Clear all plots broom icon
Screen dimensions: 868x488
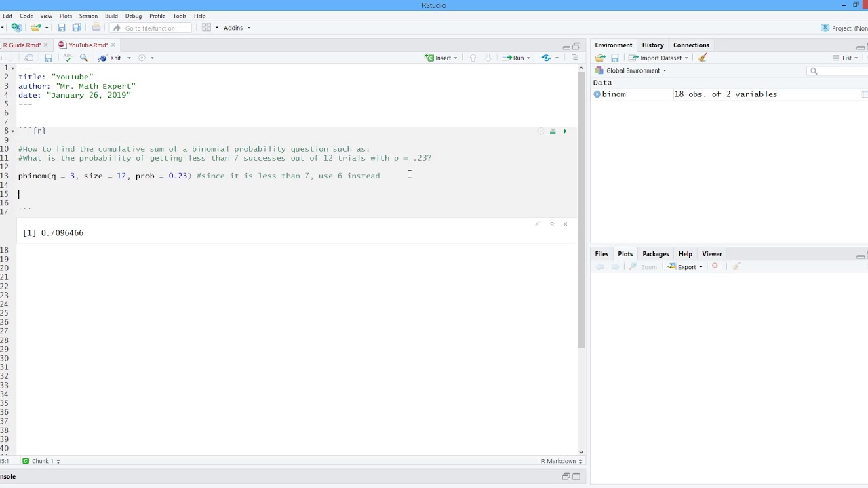(736, 266)
